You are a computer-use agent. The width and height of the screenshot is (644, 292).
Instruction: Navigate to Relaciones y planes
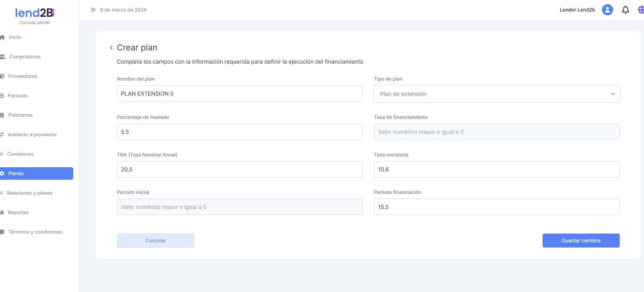[x=30, y=193]
